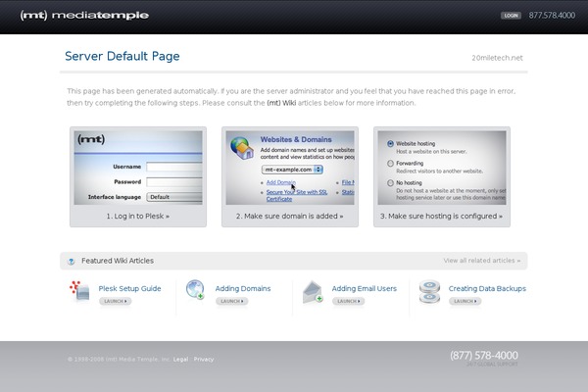Click the Log in to Plesk thumbnail
This screenshot has width=588, height=392.
click(138, 168)
